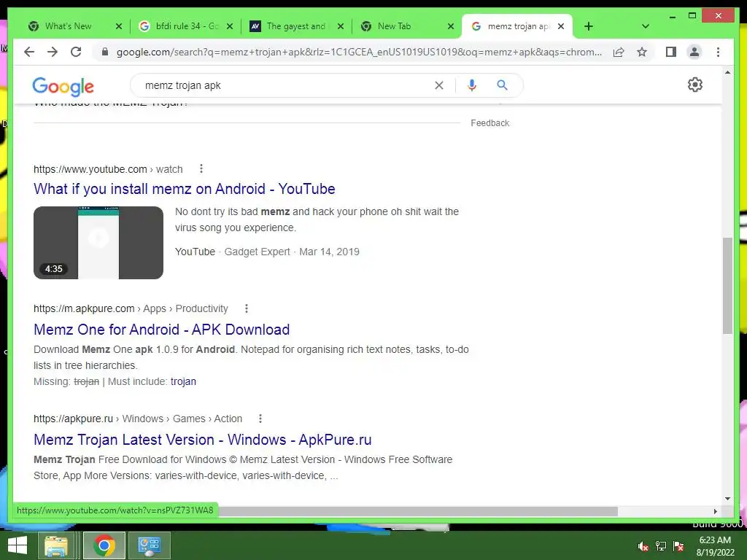Open options for m.apkpure.com result

point(247,308)
